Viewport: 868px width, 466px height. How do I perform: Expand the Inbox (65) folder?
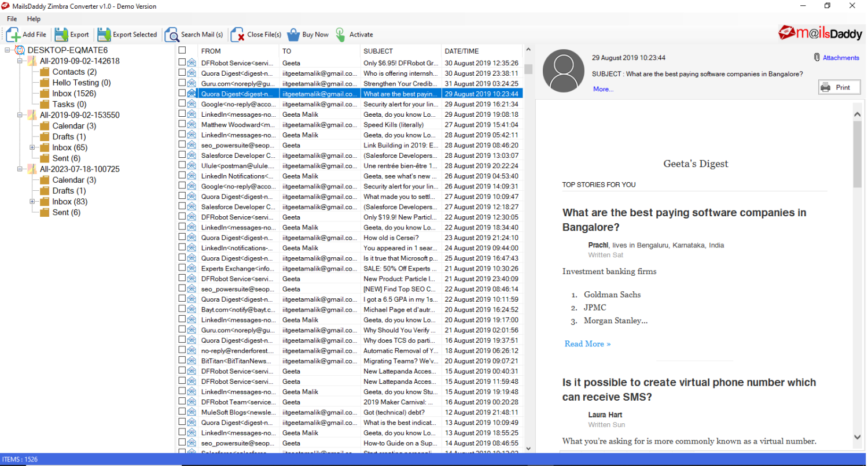[x=32, y=147]
